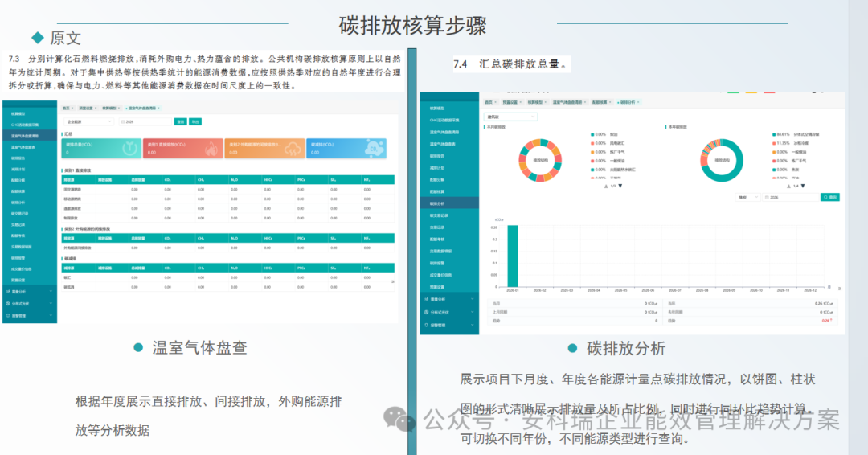
Task: Click 碳排总量 teal summary card
Action: [101, 149]
